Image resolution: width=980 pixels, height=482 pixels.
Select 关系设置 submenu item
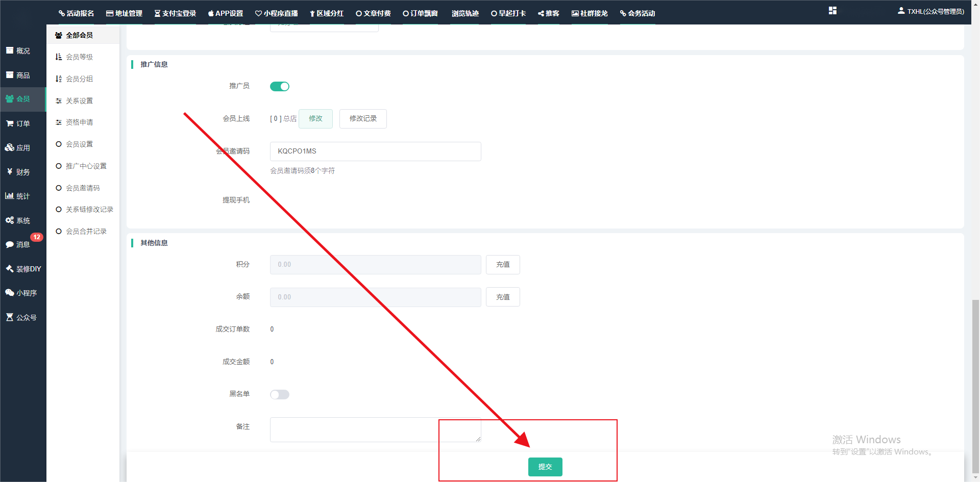(x=79, y=101)
